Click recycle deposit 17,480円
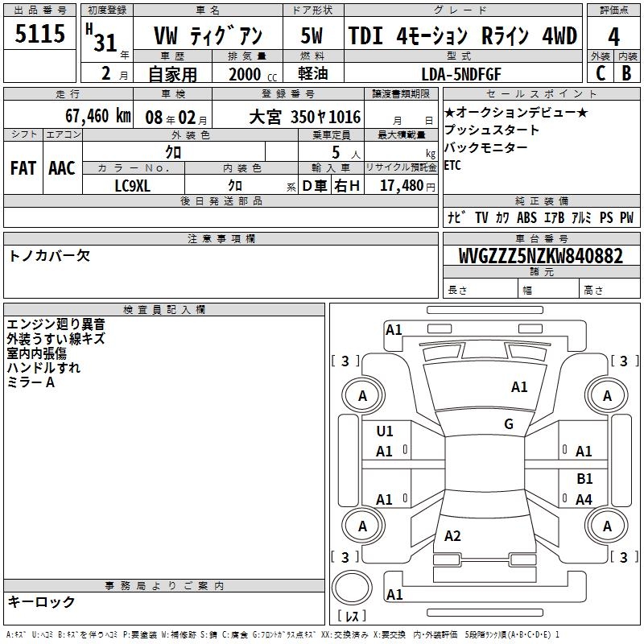 pos(407,186)
